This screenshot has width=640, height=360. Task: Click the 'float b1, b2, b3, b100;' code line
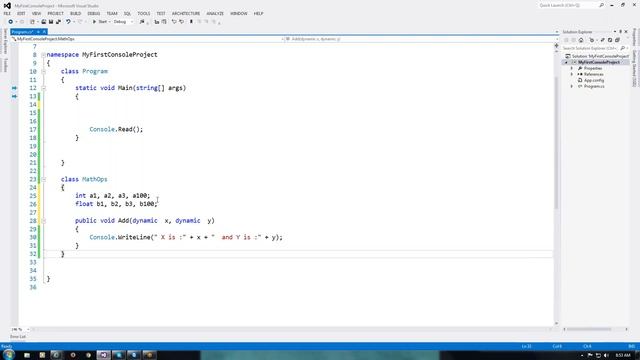point(116,204)
